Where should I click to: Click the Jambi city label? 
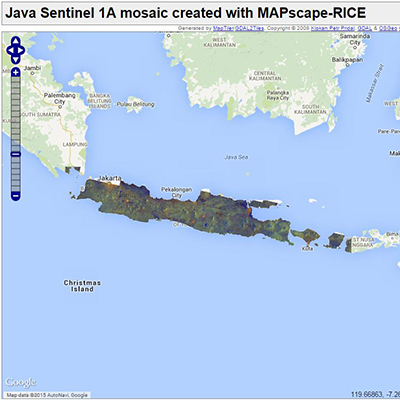[32, 68]
